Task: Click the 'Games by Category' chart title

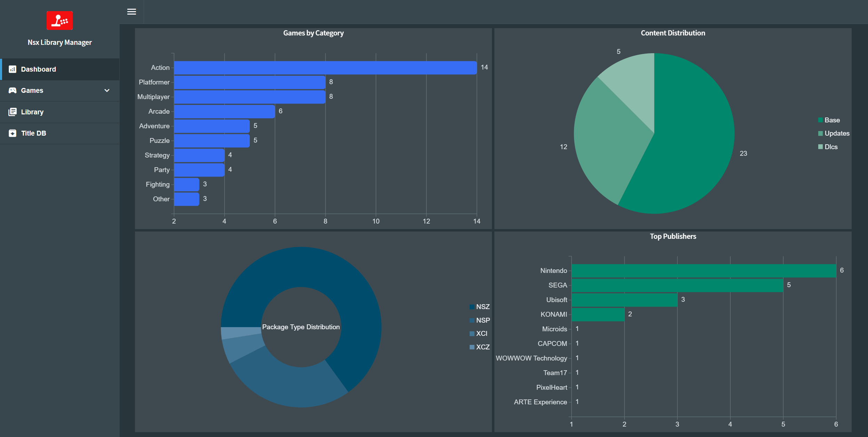Action: coord(313,33)
